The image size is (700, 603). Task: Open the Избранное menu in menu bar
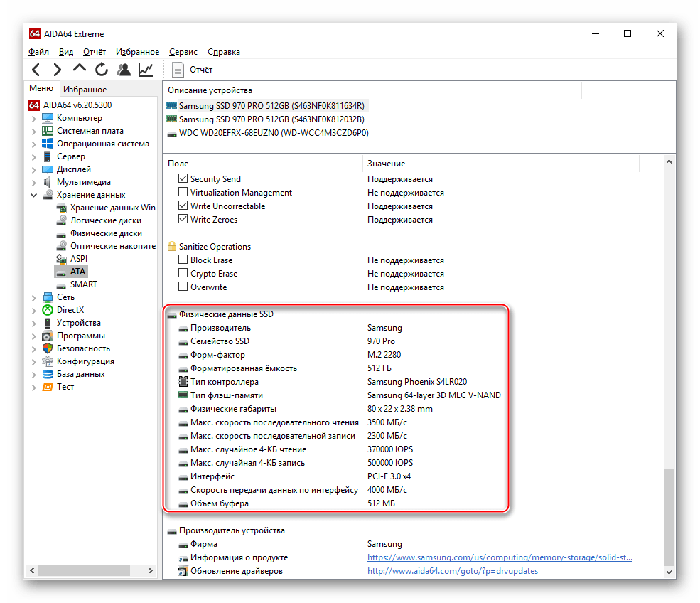click(x=137, y=52)
